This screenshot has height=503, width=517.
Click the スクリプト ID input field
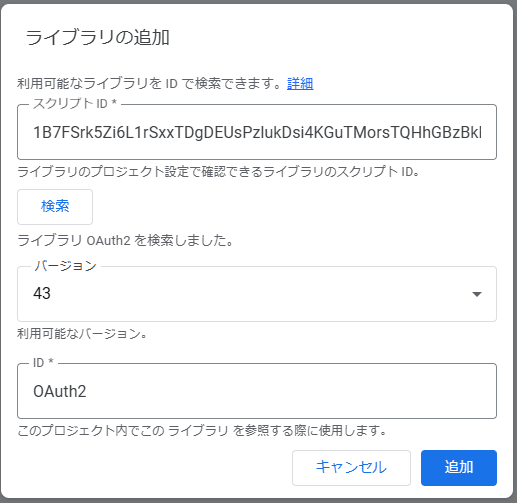click(257, 132)
